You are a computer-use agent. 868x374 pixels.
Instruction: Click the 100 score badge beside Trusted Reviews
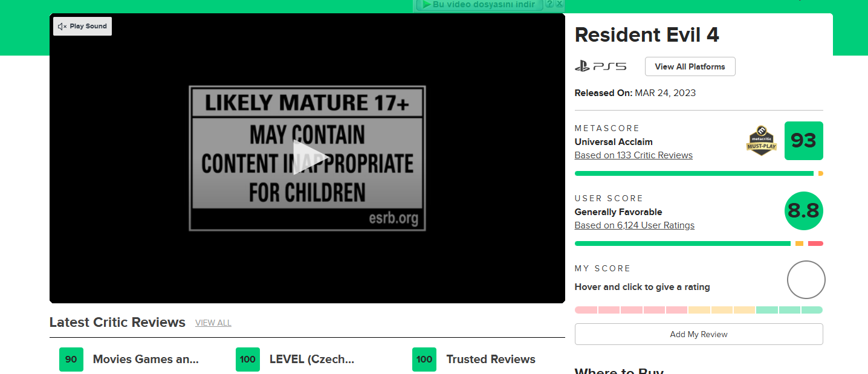[424, 359]
